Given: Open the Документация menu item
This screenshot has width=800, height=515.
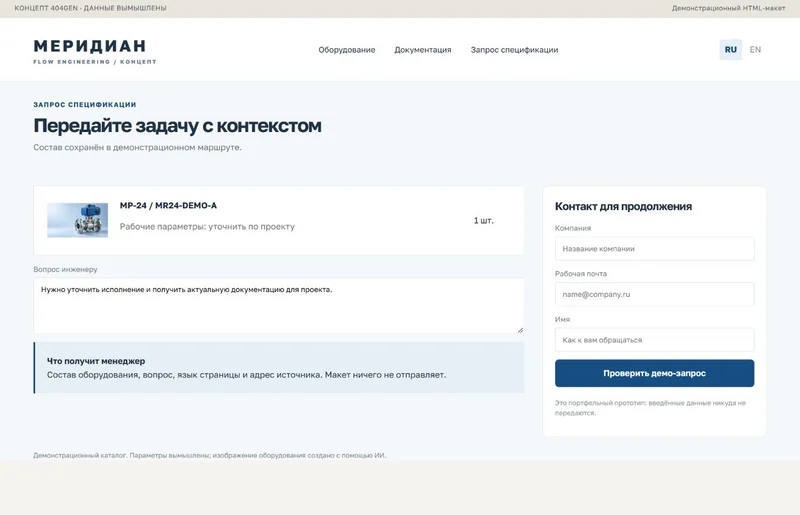Looking at the screenshot, I should 422,50.
